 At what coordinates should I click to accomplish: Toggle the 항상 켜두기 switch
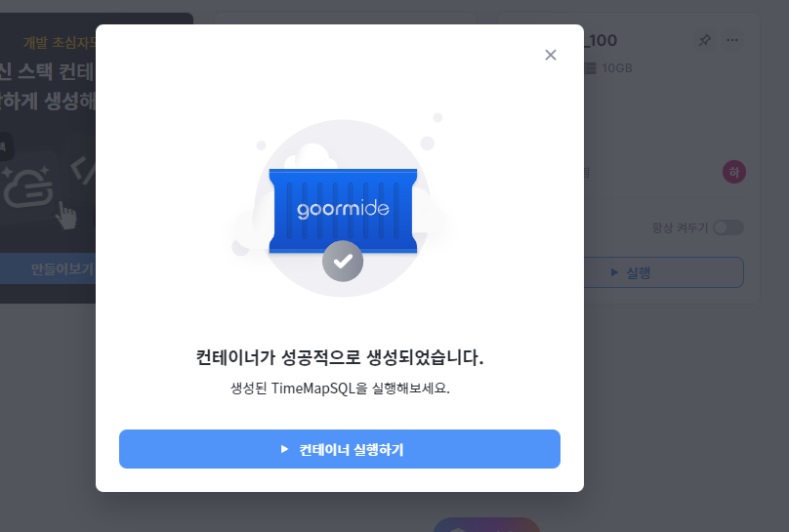728,227
